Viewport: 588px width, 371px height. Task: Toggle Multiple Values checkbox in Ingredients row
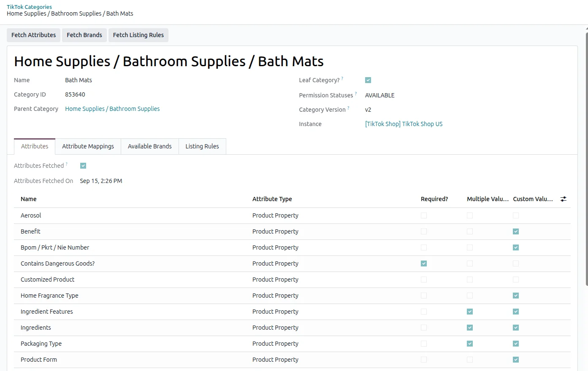pos(470,328)
